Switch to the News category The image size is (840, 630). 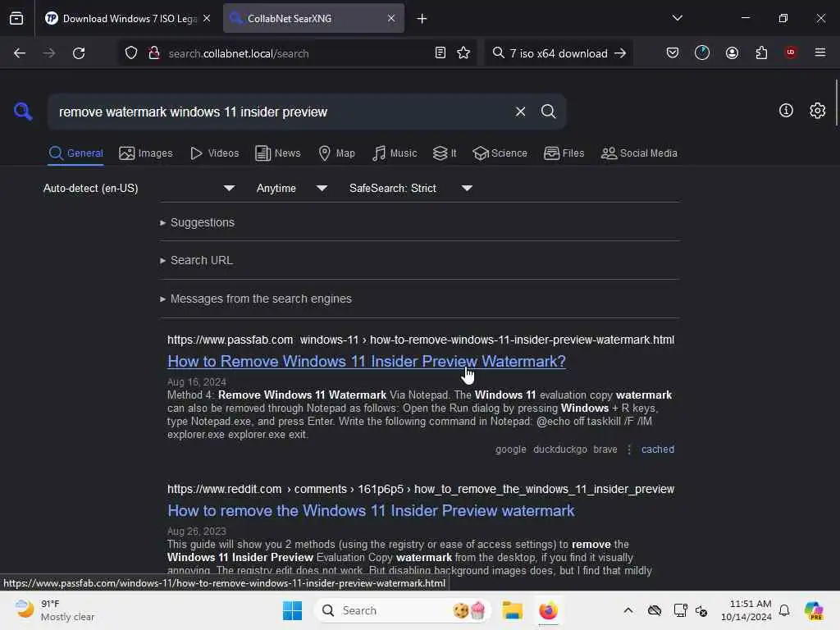[278, 153]
